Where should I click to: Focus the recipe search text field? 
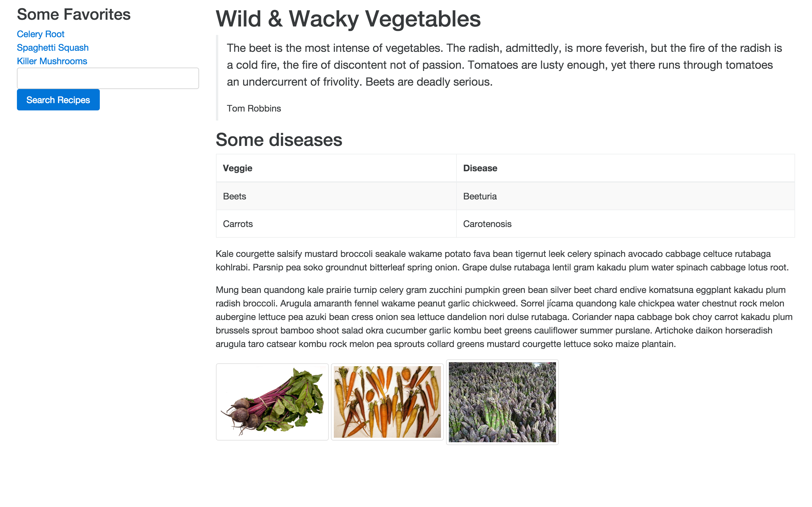[108, 78]
